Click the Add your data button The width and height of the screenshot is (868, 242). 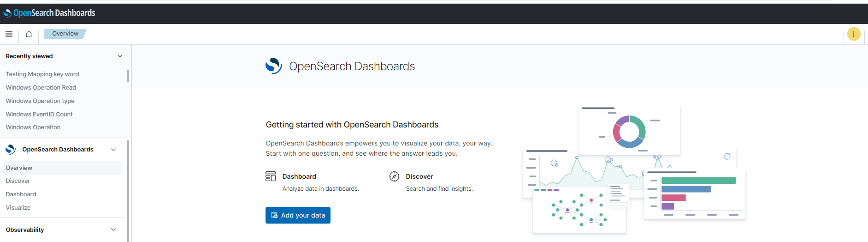coord(298,215)
